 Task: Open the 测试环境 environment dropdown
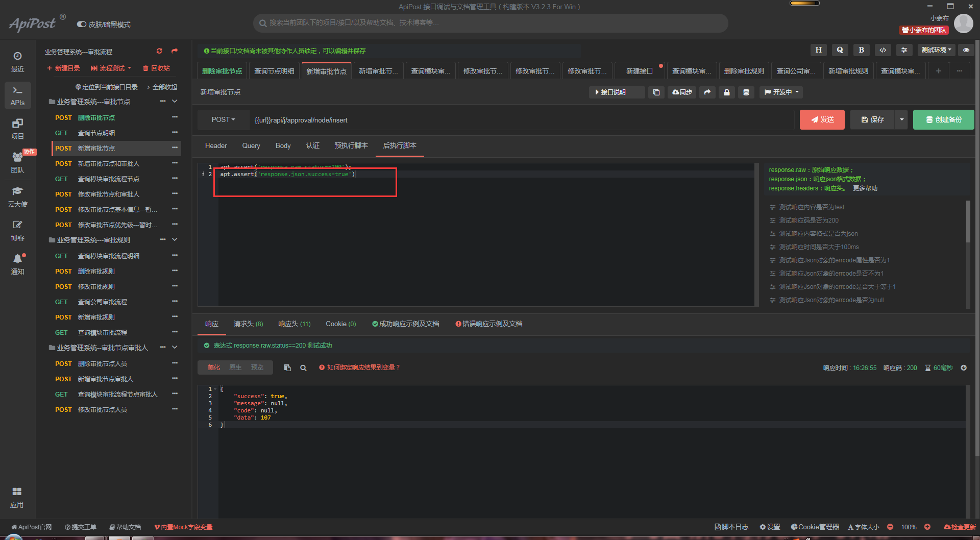coord(936,50)
